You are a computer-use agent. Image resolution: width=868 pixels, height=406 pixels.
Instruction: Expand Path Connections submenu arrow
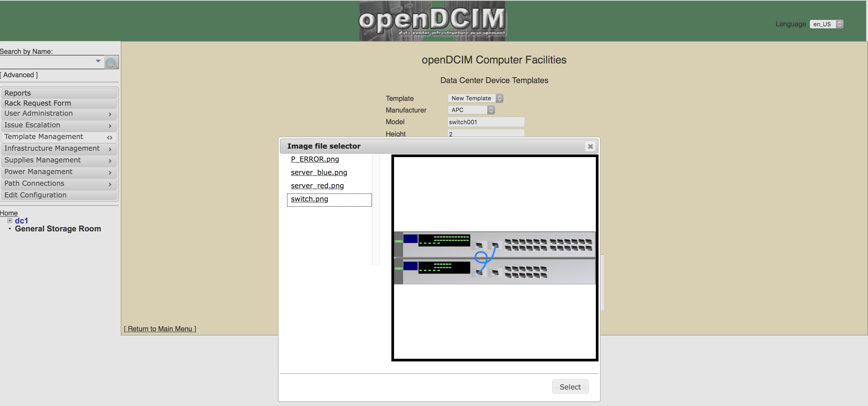tap(110, 184)
